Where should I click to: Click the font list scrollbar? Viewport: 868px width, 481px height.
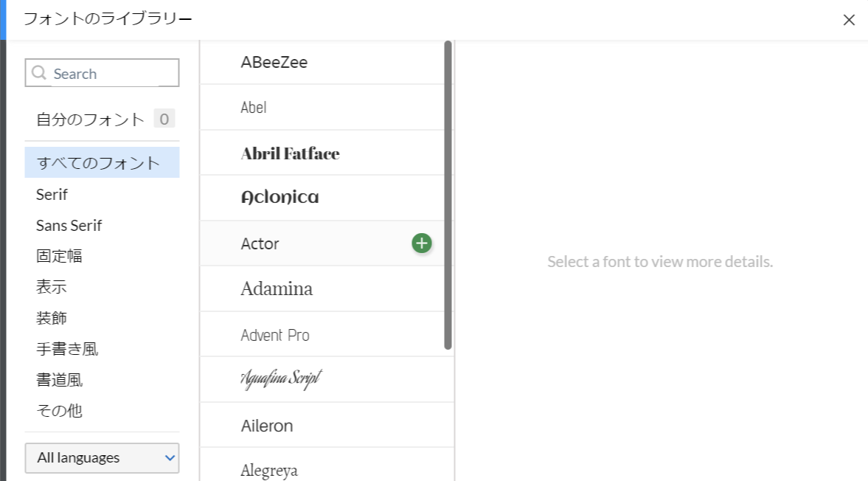click(x=448, y=195)
